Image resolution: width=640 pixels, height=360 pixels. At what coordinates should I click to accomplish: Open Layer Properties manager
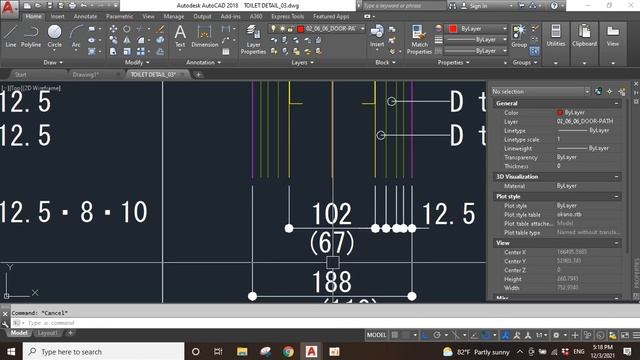coord(253,39)
